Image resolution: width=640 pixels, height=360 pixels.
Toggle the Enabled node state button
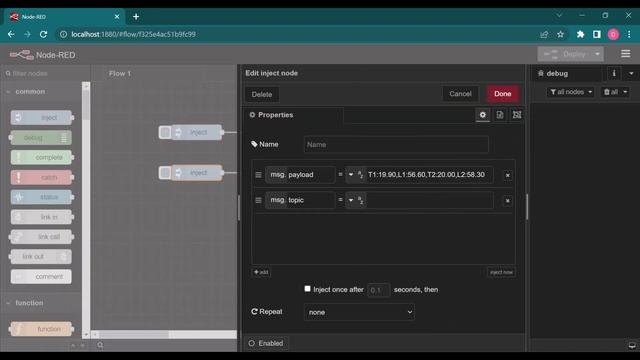(x=267, y=343)
